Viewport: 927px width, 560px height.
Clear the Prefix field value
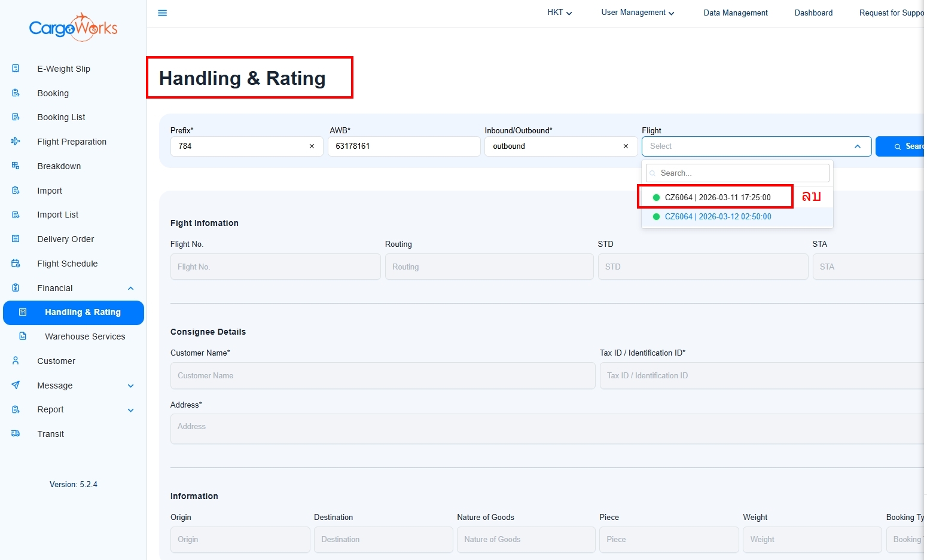click(x=312, y=146)
